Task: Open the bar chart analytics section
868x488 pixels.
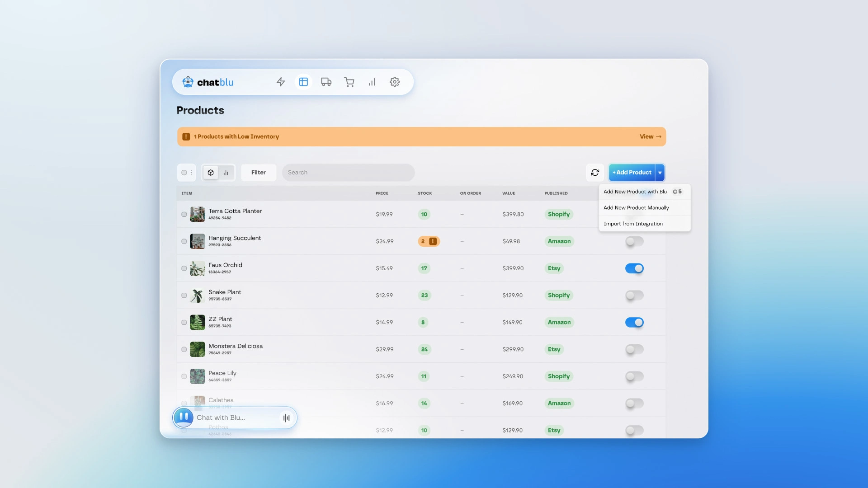Action: 372,82
